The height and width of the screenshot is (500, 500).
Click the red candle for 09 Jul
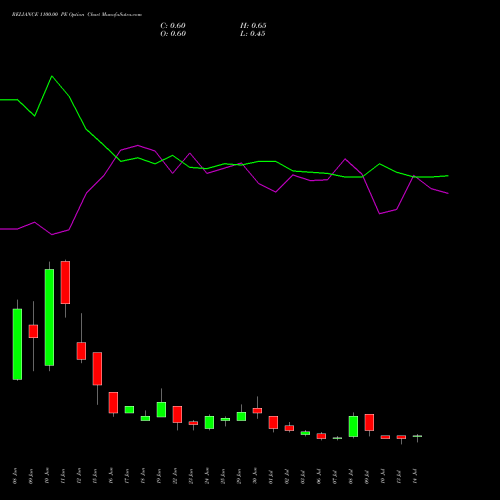(x=369, y=422)
